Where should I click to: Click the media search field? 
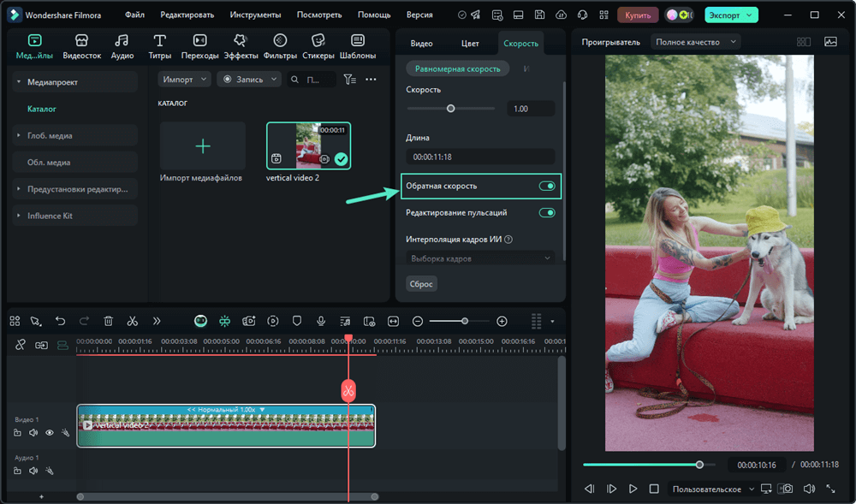tap(312, 80)
